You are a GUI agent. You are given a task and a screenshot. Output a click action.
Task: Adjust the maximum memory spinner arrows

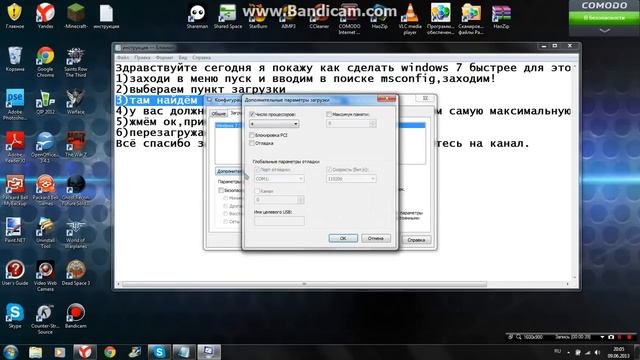pos(372,123)
